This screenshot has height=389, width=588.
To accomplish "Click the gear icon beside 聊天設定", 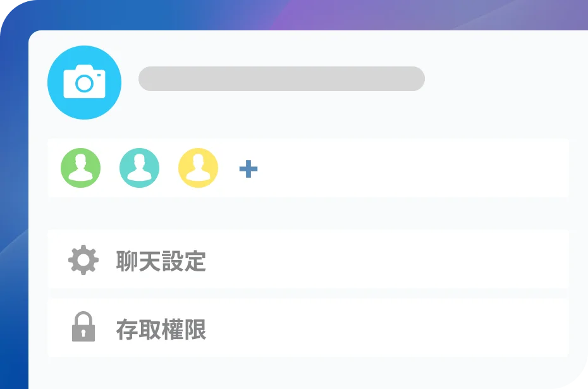I will coord(83,260).
